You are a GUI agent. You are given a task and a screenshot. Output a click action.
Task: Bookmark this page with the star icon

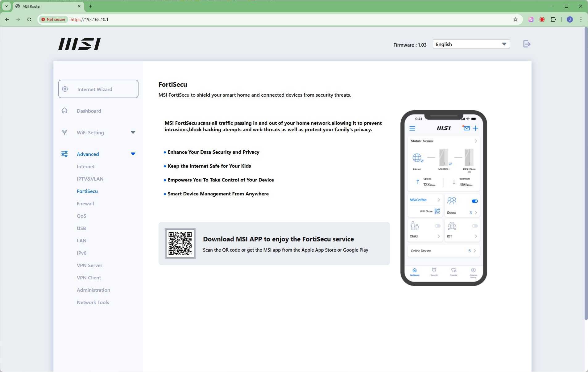click(x=515, y=19)
